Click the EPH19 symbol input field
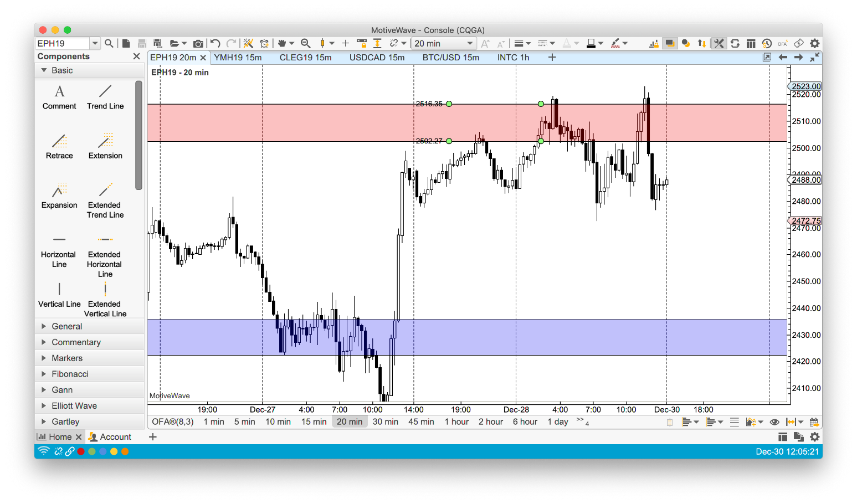Screen dimensions: 857x504 [x=62, y=43]
